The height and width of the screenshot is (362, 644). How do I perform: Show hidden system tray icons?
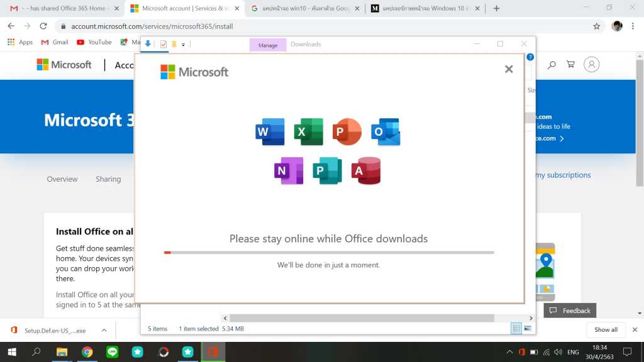(x=509, y=352)
